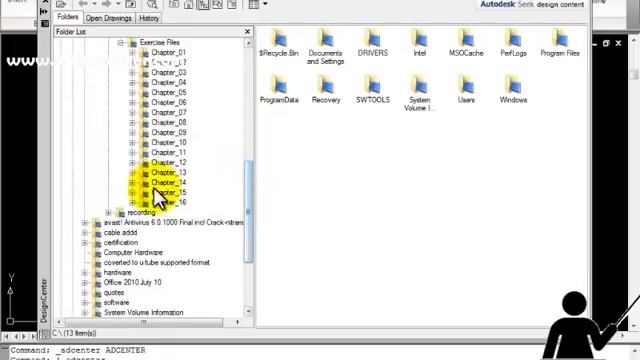Expand the avast! Antivirus folder
The height and width of the screenshot is (360, 640).
[x=84, y=222]
